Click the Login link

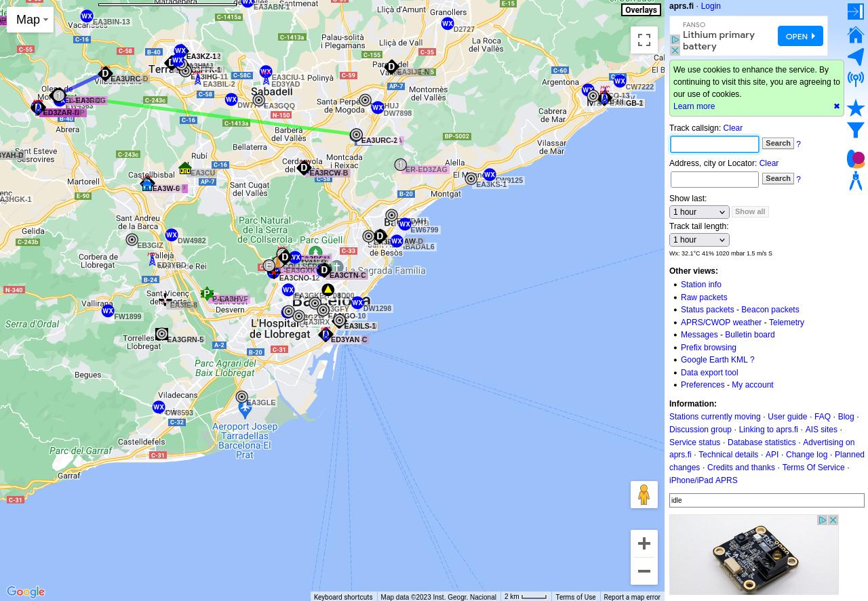(x=711, y=6)
